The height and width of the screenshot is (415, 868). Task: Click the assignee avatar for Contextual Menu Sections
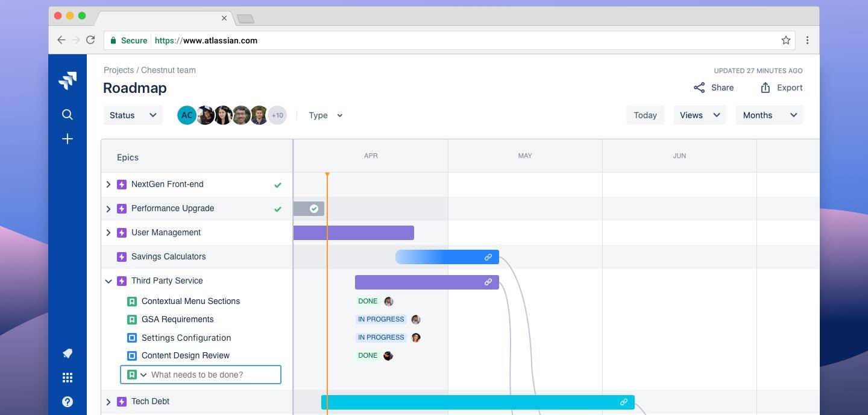click(389, 301)
